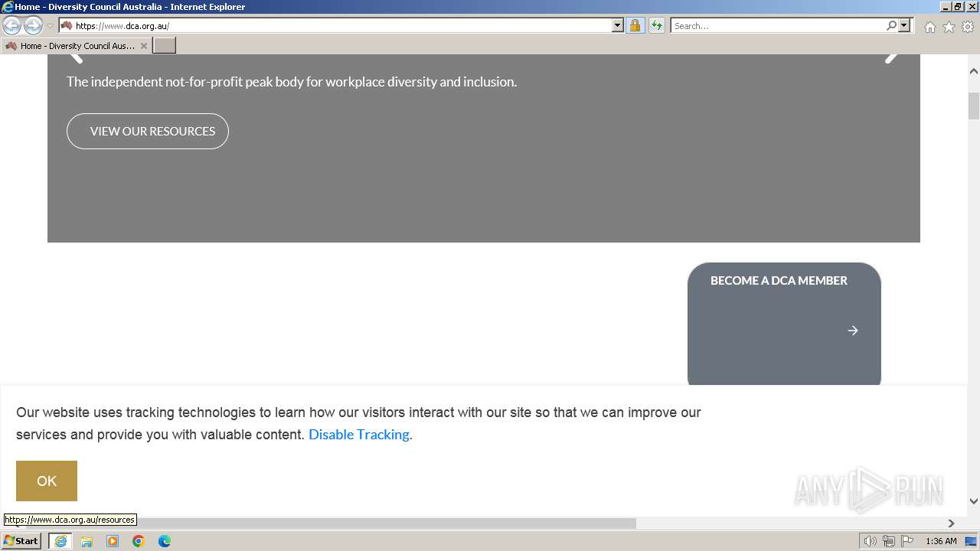This screenshot has width=980, height=551.
Task: Refresh the page with the green arrows icon
Action: (656, 25)
